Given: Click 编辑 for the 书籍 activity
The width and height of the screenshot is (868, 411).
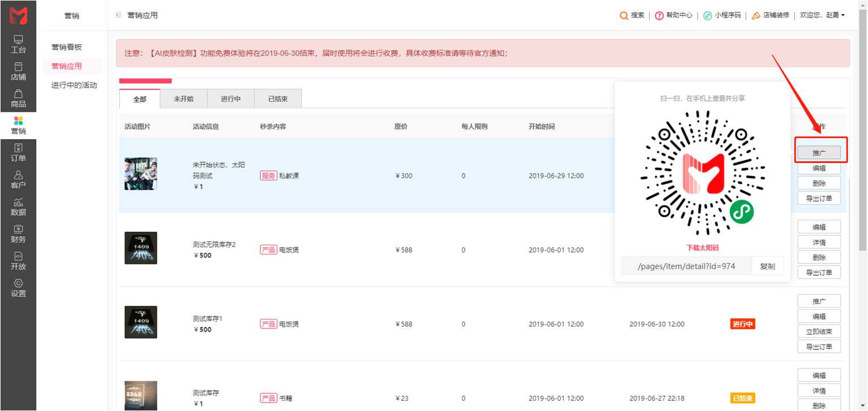Looking at the screenshot, I should 819,375.
